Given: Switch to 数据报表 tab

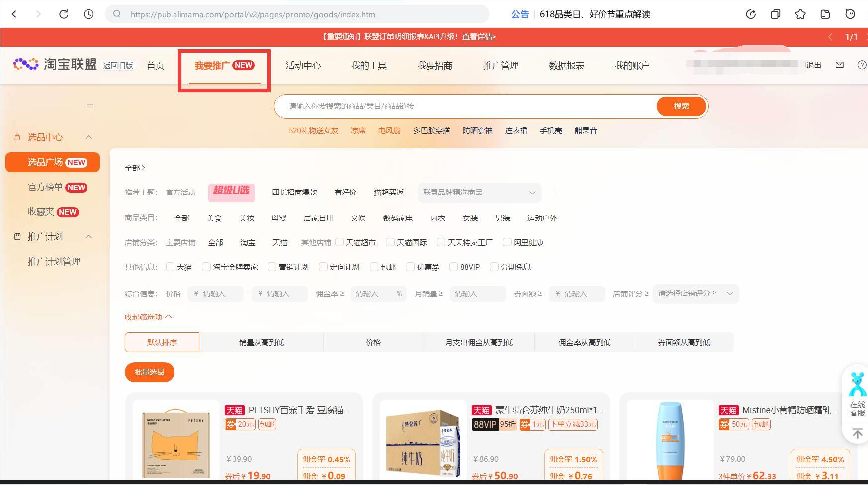Looking at the screenshot, I should pos(567,65).
